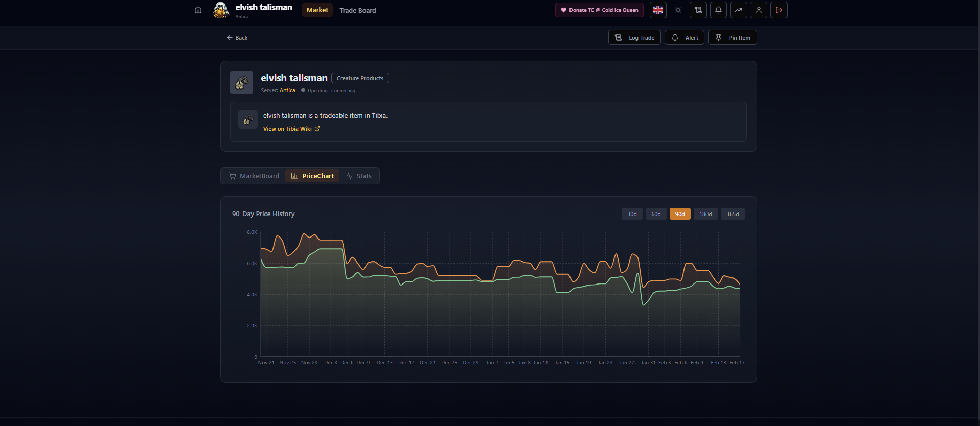
Task: Click the Antica server name link
Action: click(287, 90)
